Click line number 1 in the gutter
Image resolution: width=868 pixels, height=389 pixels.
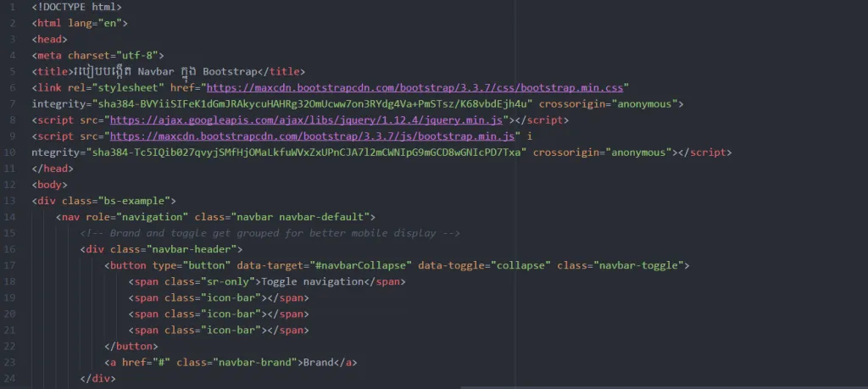pyautogui.click(x=12, y=7)
